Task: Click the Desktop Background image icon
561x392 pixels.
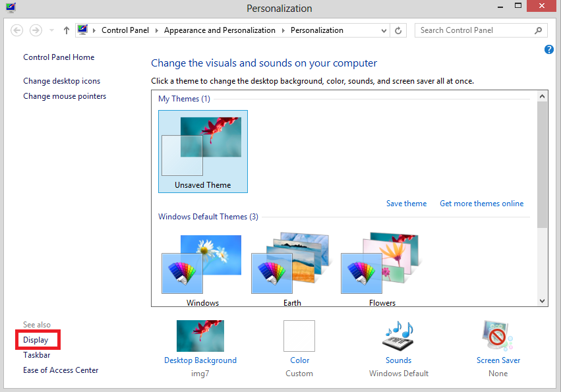Action: tap(200, 336)
